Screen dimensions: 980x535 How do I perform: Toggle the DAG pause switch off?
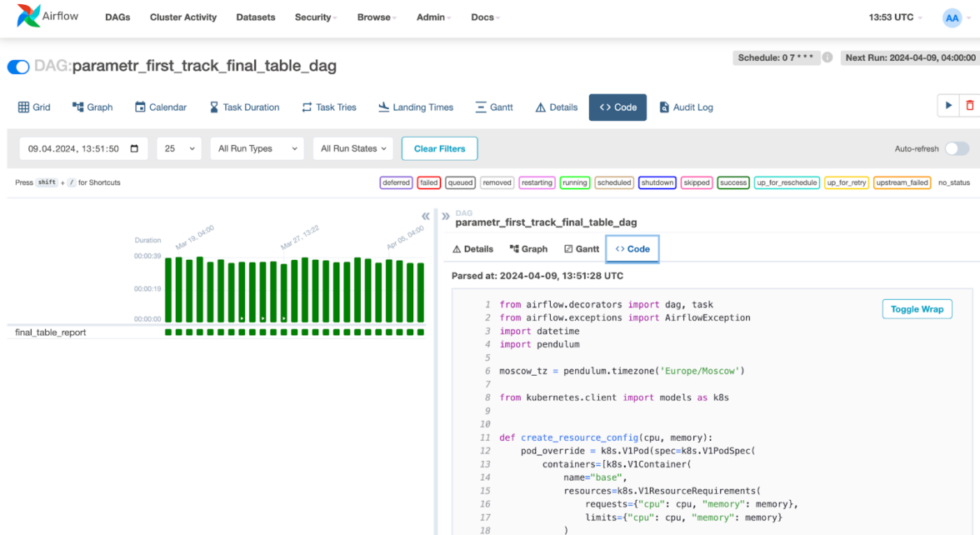click(x=18, y=67)
